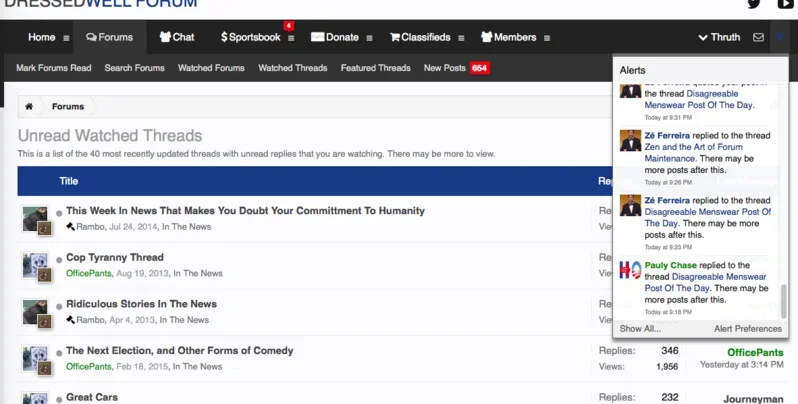The width and height of the screenshot is (798, 404).
Task: Open The Next Election thread
Action: click(x=180, y=351)
